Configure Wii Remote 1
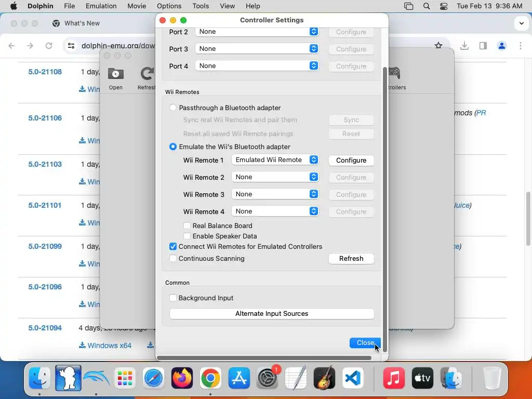Image resolution: width=532 pixels, height=399 pixels. pos(351,160)
